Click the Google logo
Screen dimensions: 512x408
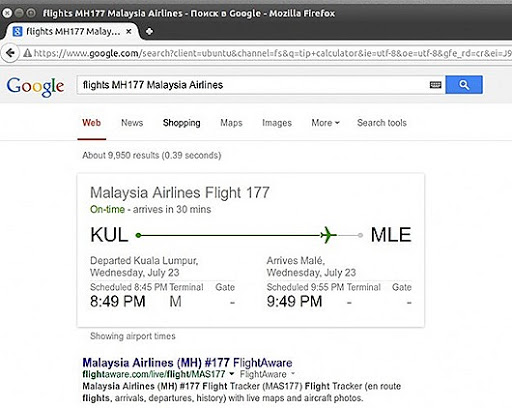(35, 86)
